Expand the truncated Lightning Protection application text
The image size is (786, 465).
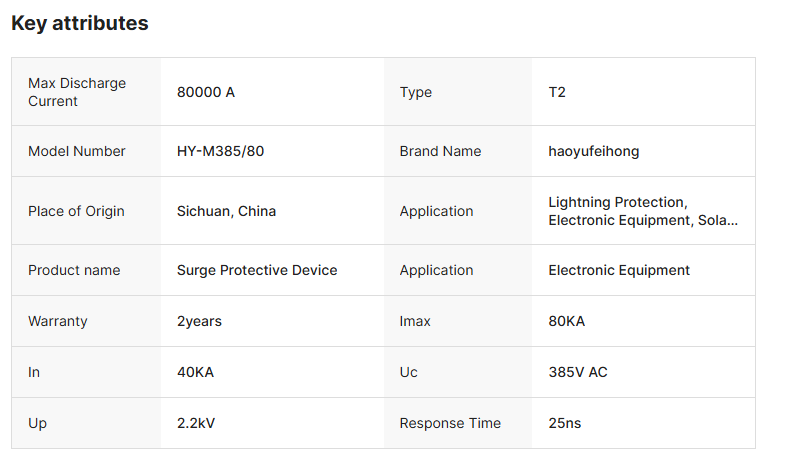(643, 211)
